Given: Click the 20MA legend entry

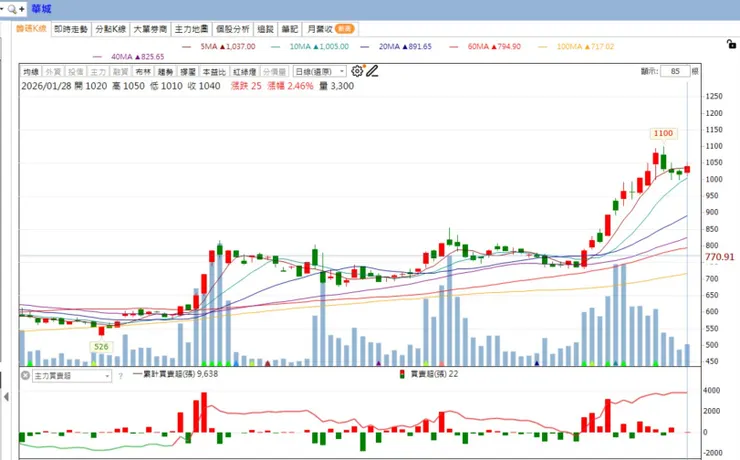Looking at the screenshot, I should (x=396, y=47).
